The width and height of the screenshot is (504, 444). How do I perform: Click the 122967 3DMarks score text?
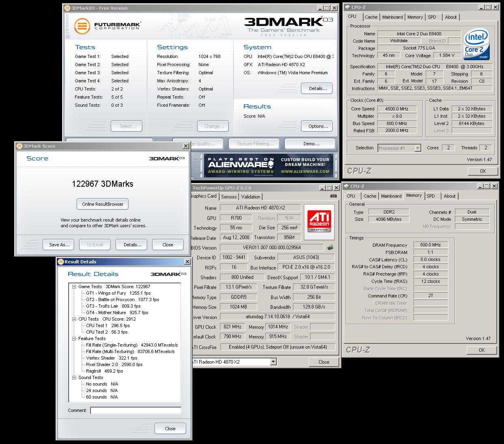(103, 184)
